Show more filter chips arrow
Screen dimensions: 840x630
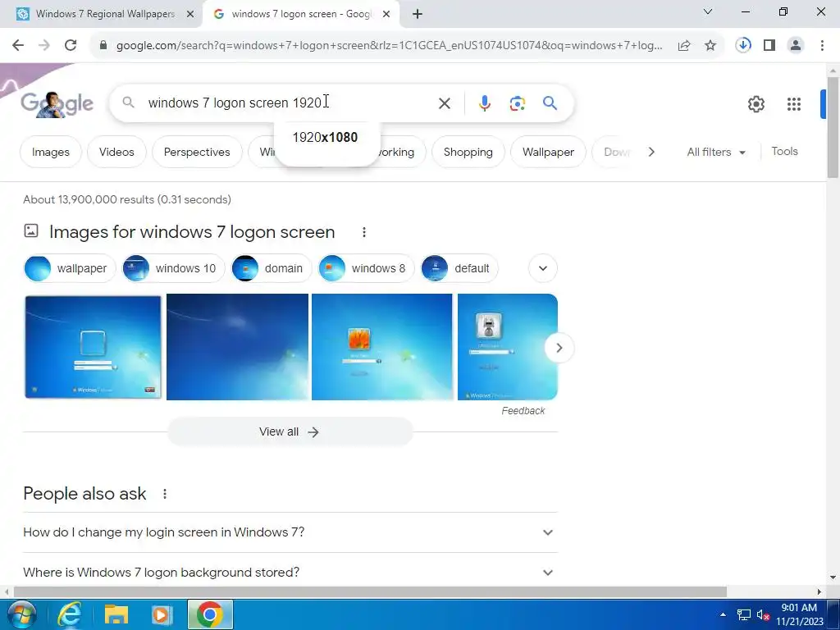pyautogui.click(x=651, y=152)
